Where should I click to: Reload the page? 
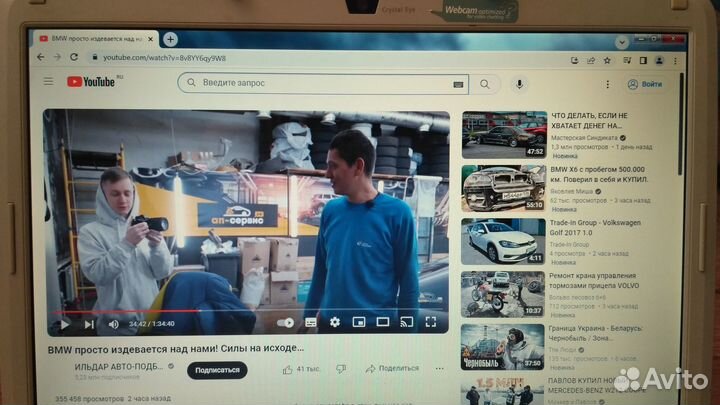point(74,57)
